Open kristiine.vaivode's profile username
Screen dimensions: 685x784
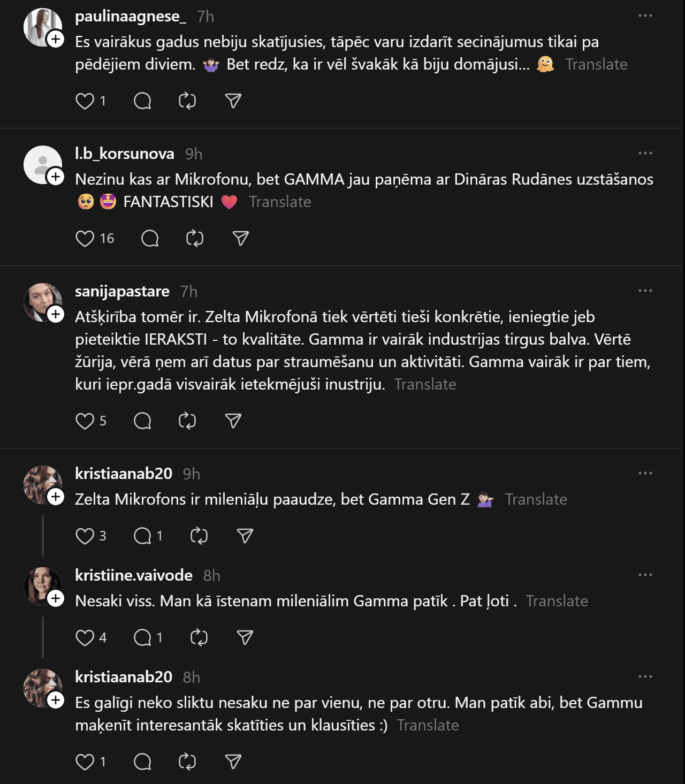(x=134, y=575)
